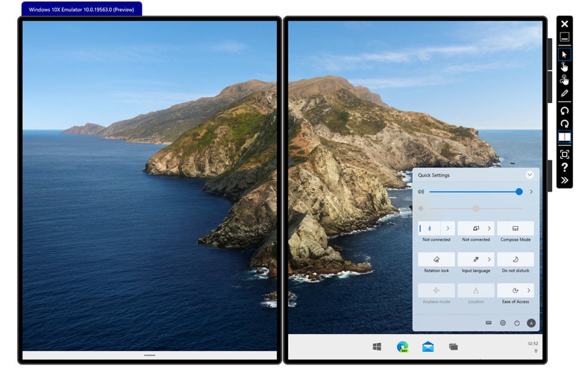This screenshot has height=372, width=588.
Task: Expand additional tools double-chevron
Action: [x=564, y=180]
